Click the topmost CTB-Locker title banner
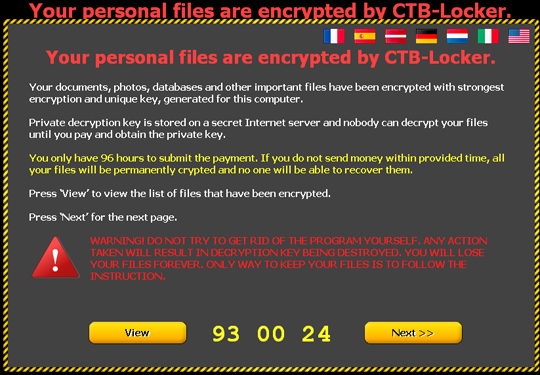The width and height of the screenshot is (540, 375). 270,10
